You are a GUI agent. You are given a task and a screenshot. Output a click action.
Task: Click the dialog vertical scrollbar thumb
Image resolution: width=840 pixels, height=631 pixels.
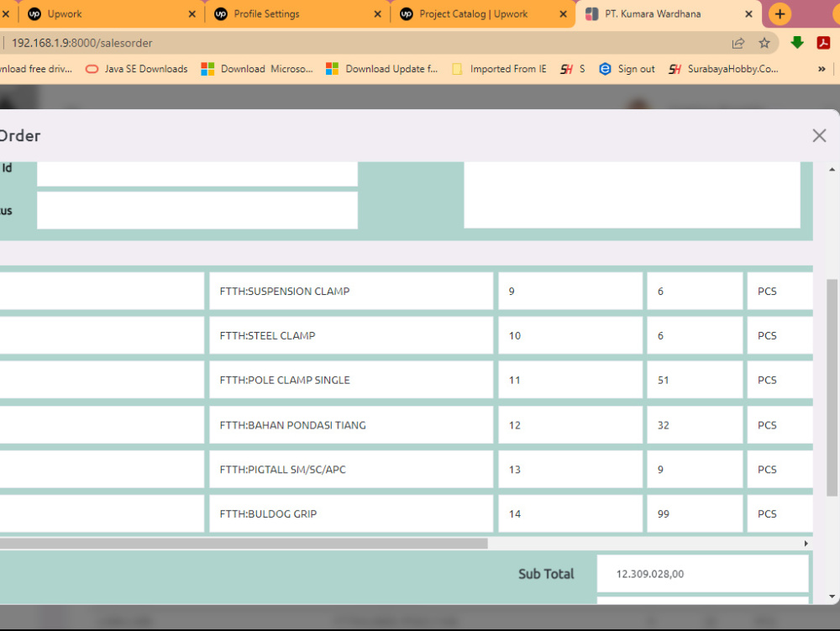[832, 387]
